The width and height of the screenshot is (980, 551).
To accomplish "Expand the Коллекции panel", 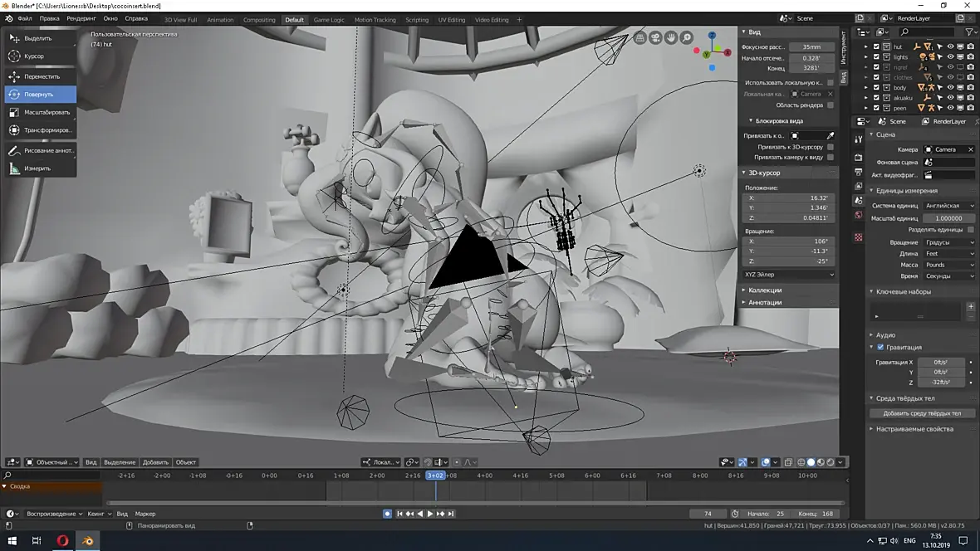I will (x=765, y=290).
